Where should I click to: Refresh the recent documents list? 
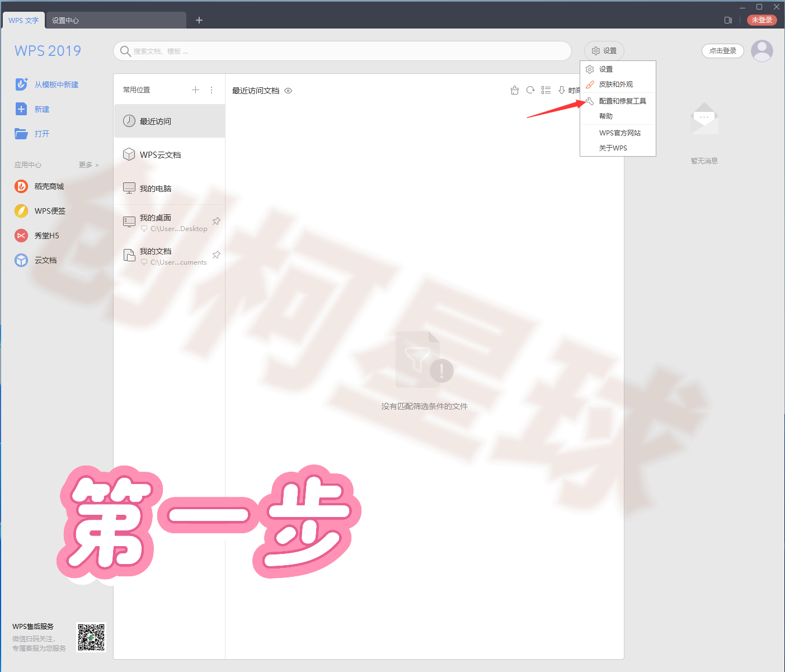[x=530, y=90]
